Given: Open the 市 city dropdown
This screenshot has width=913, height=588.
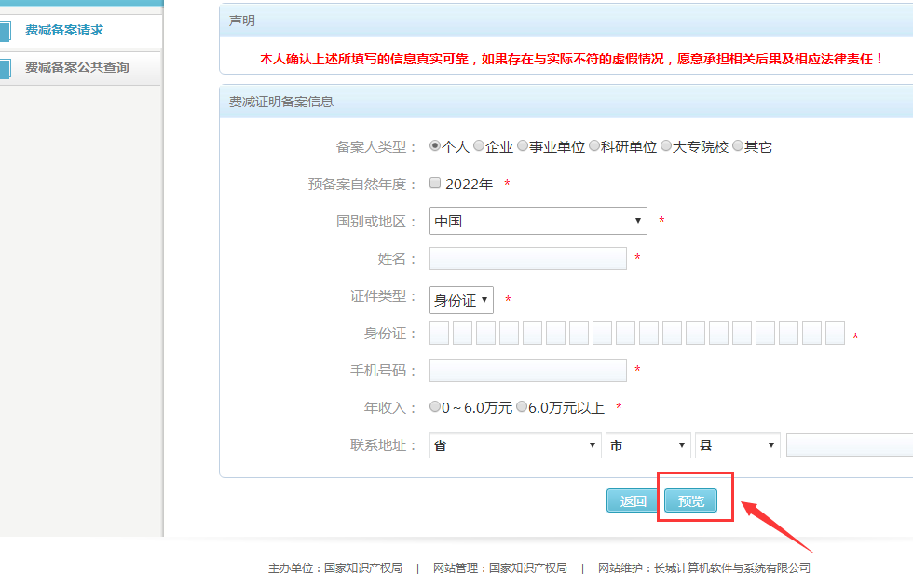Looking at the screenshot, I should [x=647, y=445].
